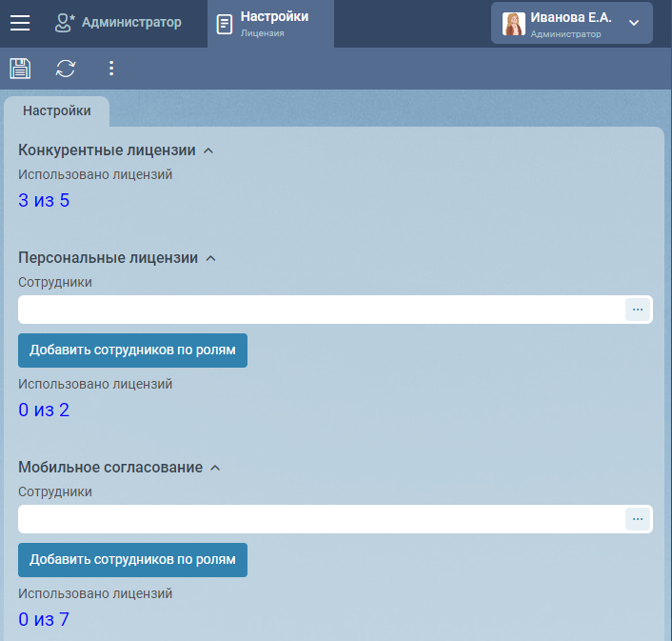
Task: Click the "0 из 7" licenses link
Action: [x=44, y=620]
